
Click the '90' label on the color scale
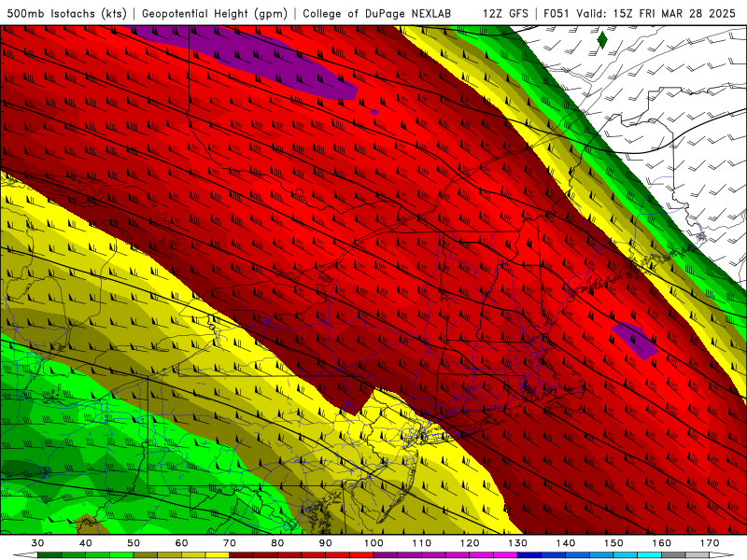point(325,543)
